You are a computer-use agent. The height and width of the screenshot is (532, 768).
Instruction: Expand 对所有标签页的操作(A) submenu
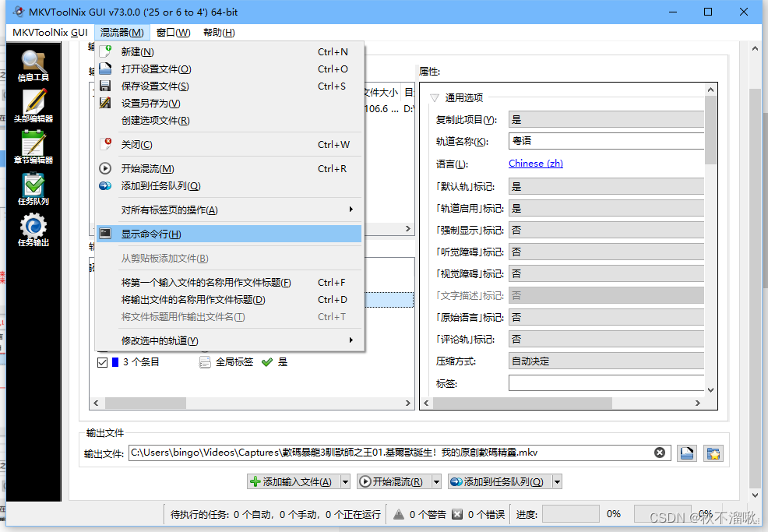[229, 210]
